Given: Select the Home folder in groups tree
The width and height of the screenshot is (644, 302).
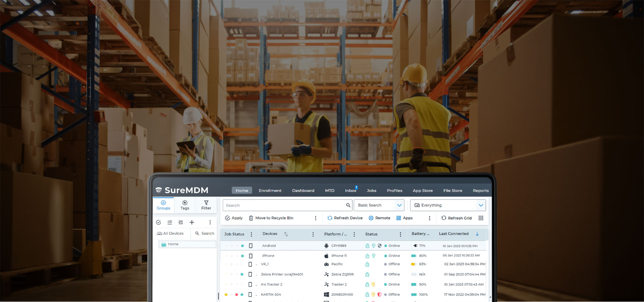Looking at the screenshot, I should click(173, 244).
